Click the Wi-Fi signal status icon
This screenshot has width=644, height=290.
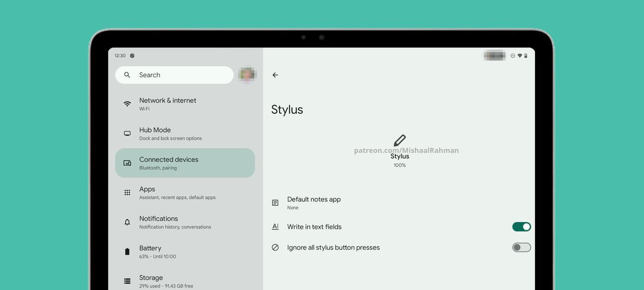coord(519,56)
